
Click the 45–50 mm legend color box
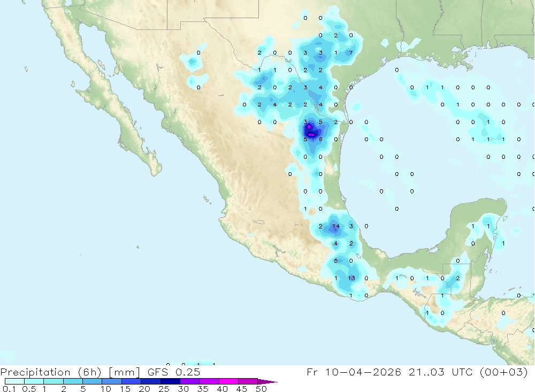point(248,381)
